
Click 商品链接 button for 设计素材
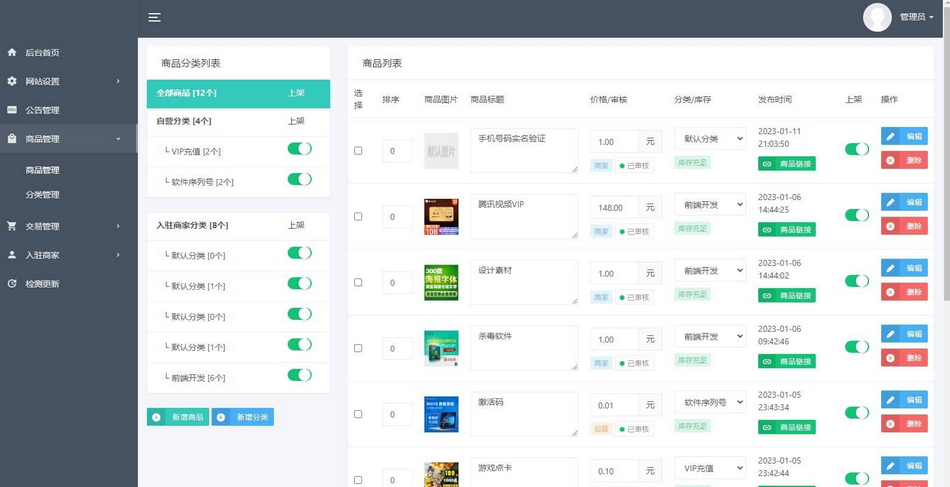click(786, 296)
